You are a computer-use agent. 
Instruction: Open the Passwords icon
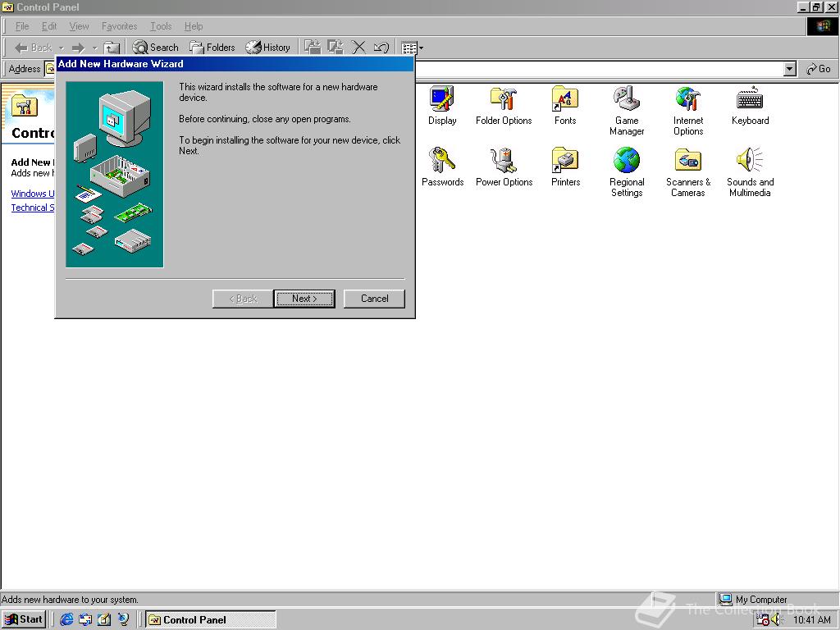[x=442, y=167]
